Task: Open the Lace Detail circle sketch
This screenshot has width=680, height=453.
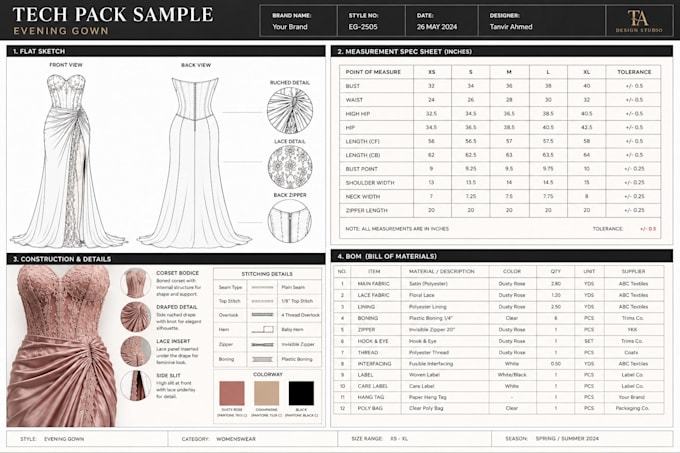Action: click(290, 167)
